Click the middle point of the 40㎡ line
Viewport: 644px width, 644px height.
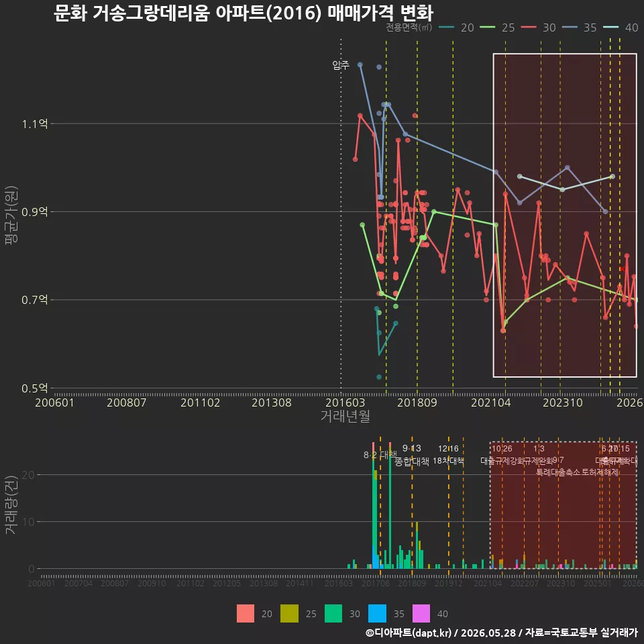click(x=562, y=189)
